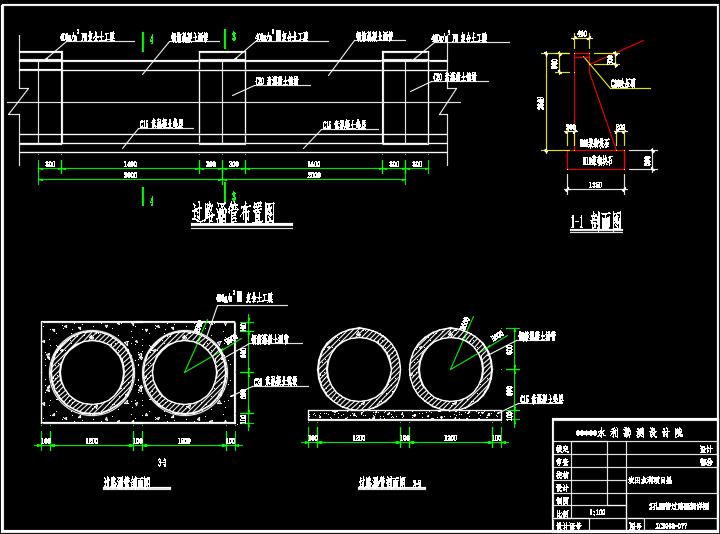Select the '3-3' label under the pipe section
Viewport: 720px width, 534px height.
pos(162,463)
